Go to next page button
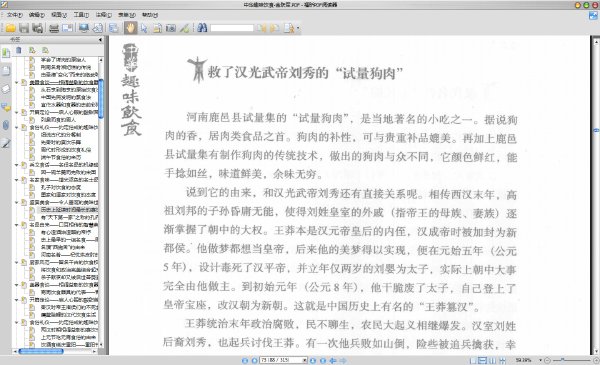The height and width of the screenshot is (365, 600). pos(313,360)
